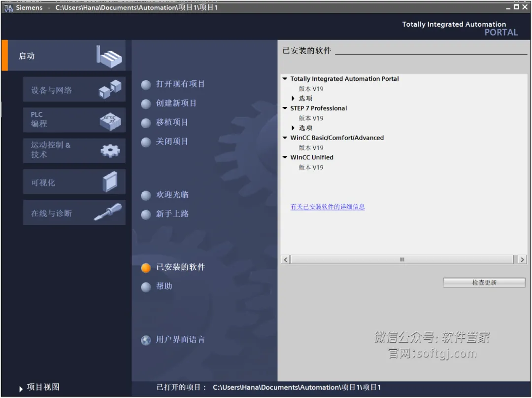Click 版本 V19 under WinCC Unified
532x398 pixels.
311,167
